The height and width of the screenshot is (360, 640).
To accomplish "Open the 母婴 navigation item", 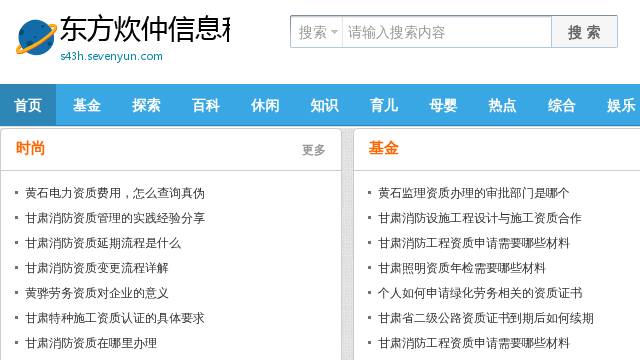I will [x=443, y=105].
